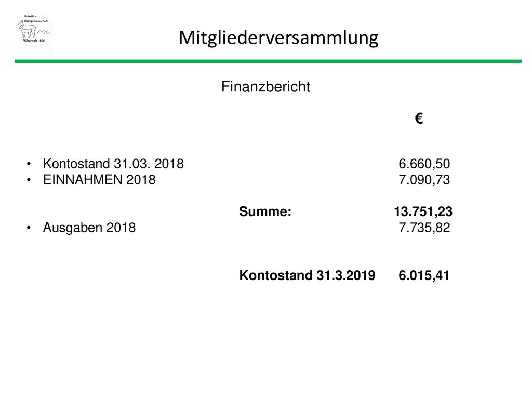Select the final balance 6.015,41
532x399 pixels.
tap(424, 275)
